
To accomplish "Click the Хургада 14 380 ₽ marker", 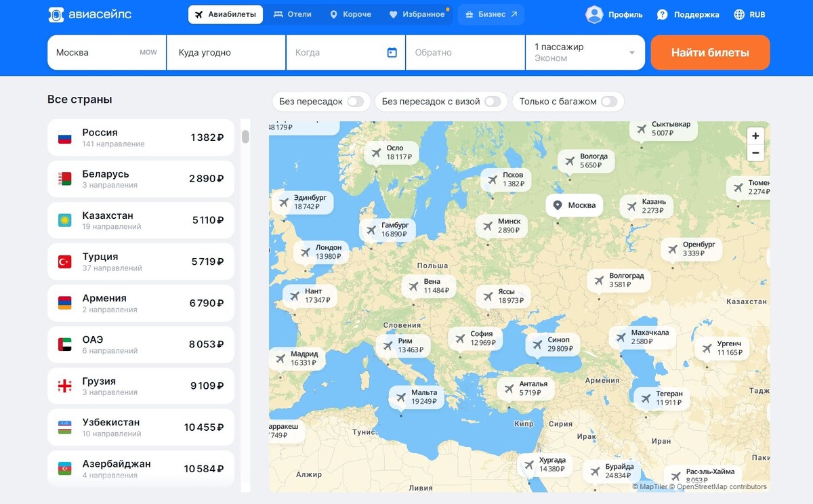I will (x=545, y=465).
